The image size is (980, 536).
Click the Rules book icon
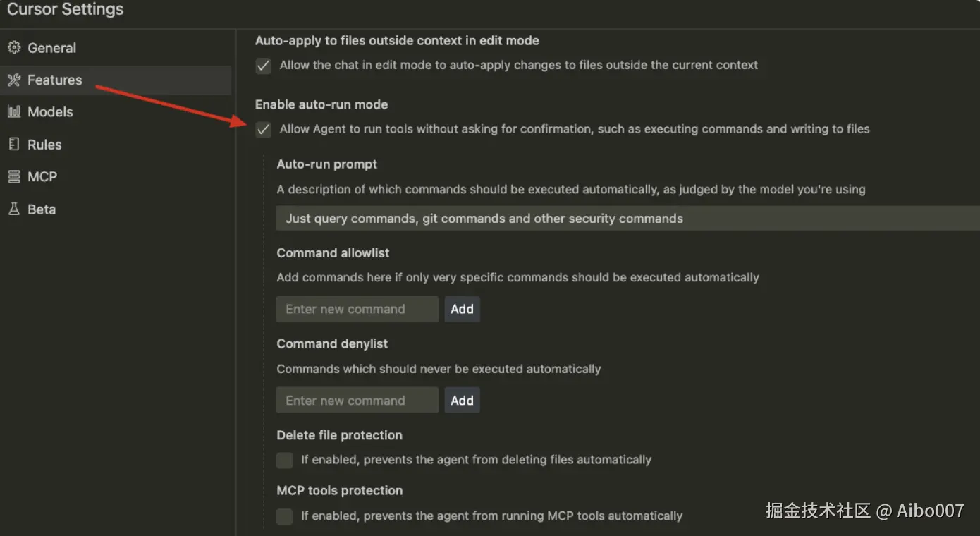(14, 145)
